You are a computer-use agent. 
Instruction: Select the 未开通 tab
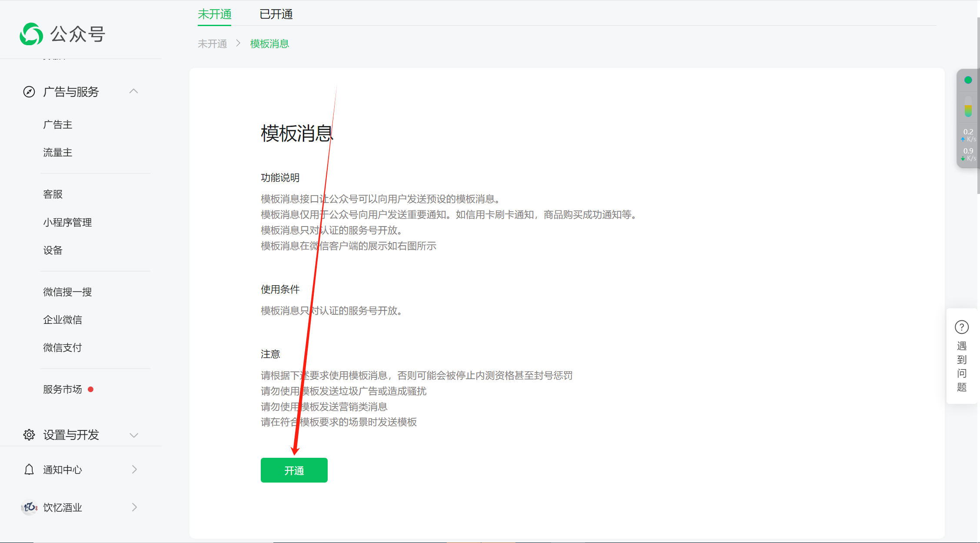pos(214,14)
